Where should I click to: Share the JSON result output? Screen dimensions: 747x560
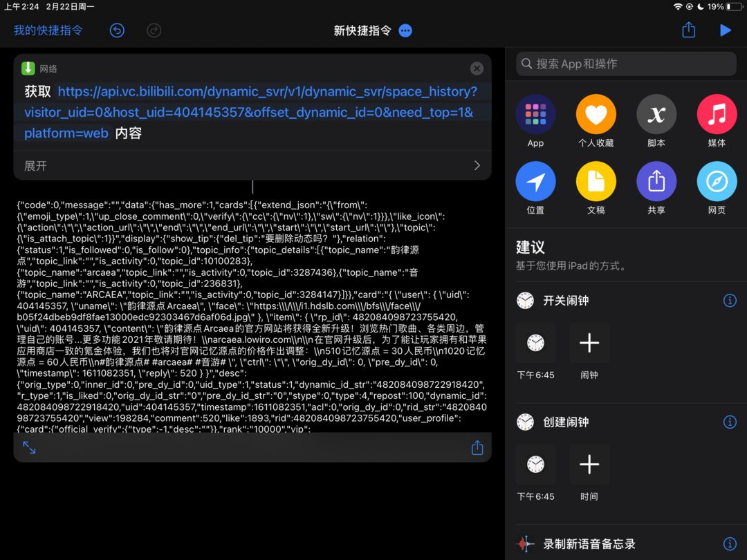pyautogui.click(x=477, y=447)
